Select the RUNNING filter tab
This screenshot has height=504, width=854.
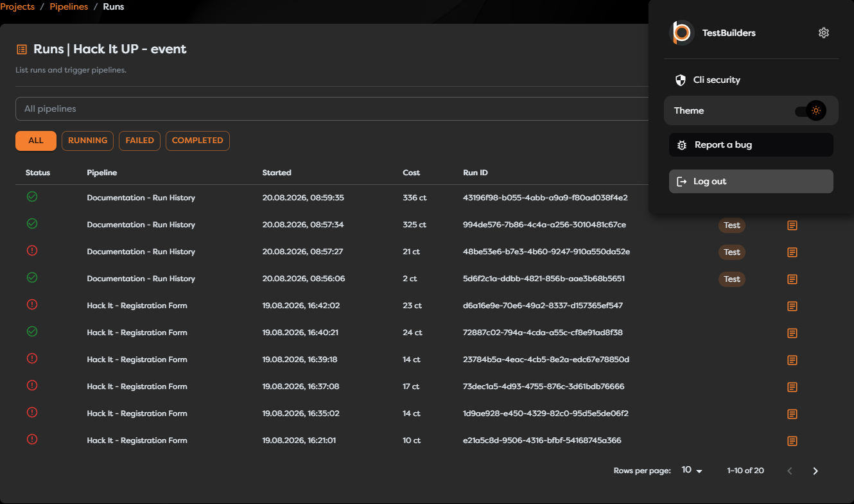tap(88, 141)
